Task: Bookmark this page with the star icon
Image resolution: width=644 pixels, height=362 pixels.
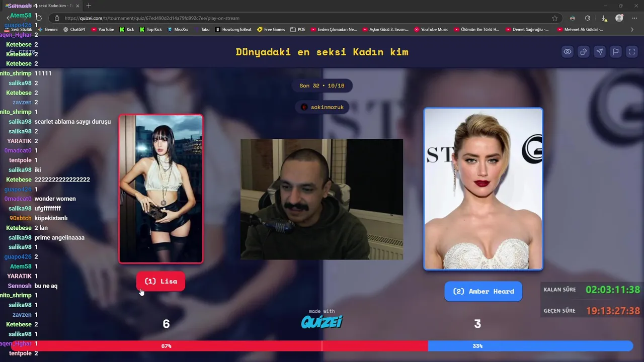Action: click(x=554, y=18)
